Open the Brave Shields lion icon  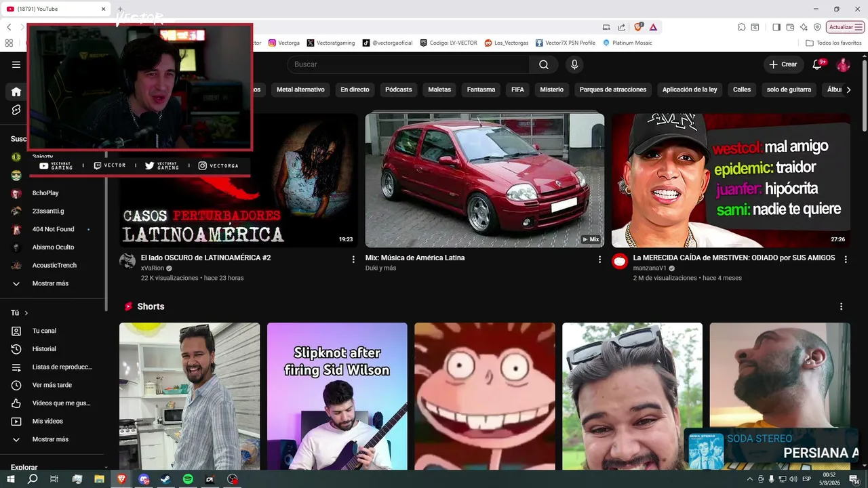[638, 27]
